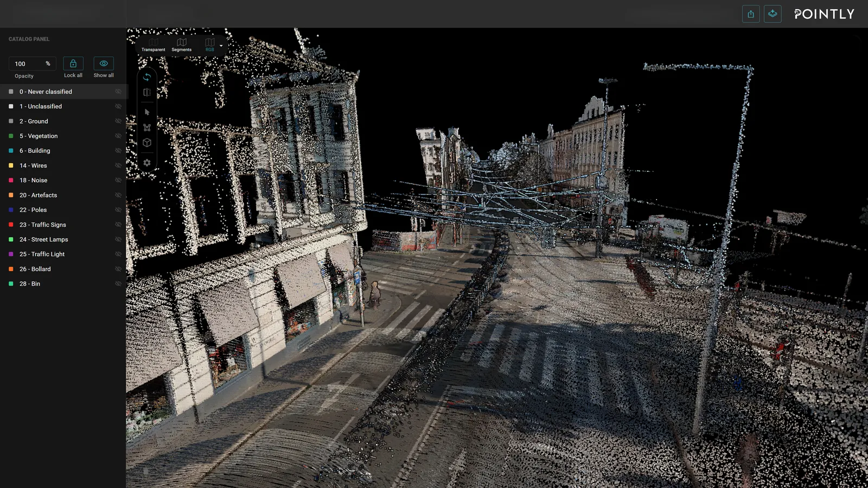Click the Pointly logo
The height and width of the screenshot is (488, 868).
click(x=824, y=14)
